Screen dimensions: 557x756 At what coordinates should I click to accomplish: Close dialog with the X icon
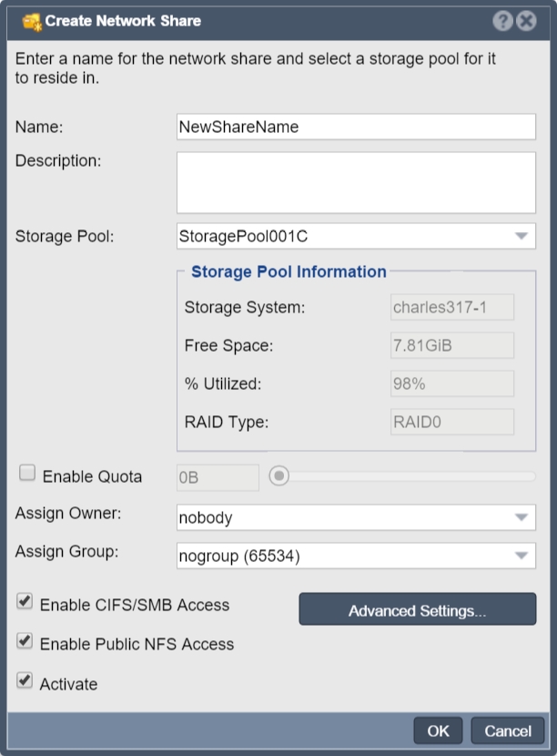526,21
